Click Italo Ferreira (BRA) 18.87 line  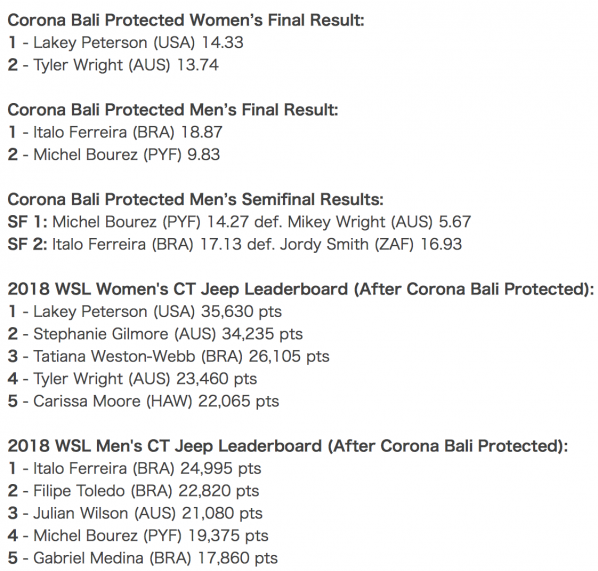click(115, 132)
